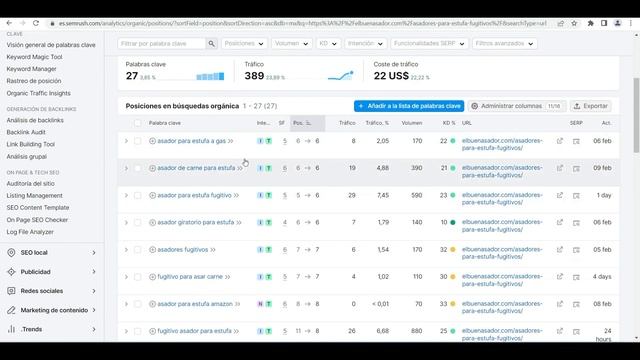The width and height of the screenshot is (640, 360).
Task: Open the browser profile avatar
Action: coord(618,23)
